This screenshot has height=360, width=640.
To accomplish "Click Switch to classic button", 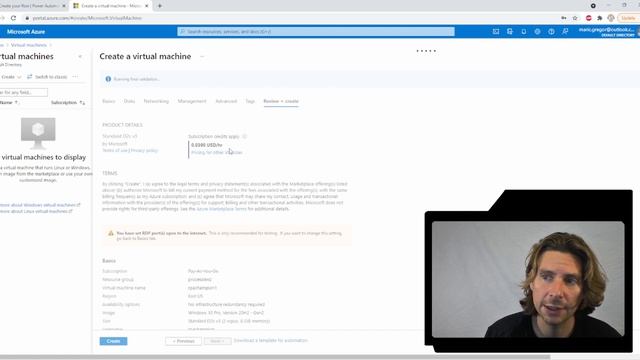I will 47,77.
